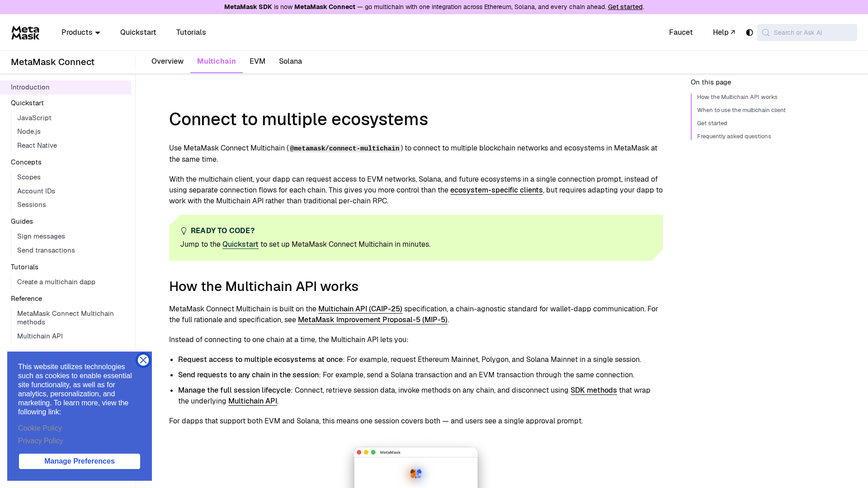
Task: Open the Faucet link in the header
Action: click(681, 33)
